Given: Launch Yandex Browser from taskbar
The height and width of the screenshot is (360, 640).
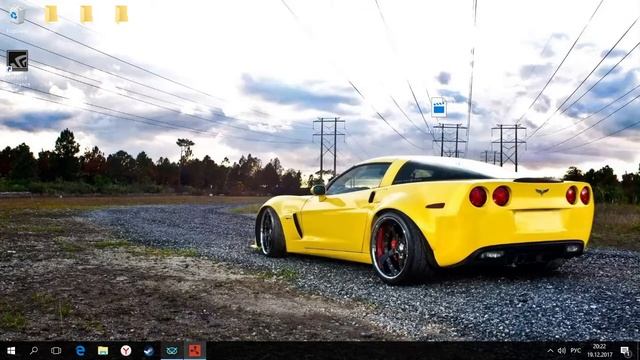Looking at the screenshot, I should (x=126, y=351).
